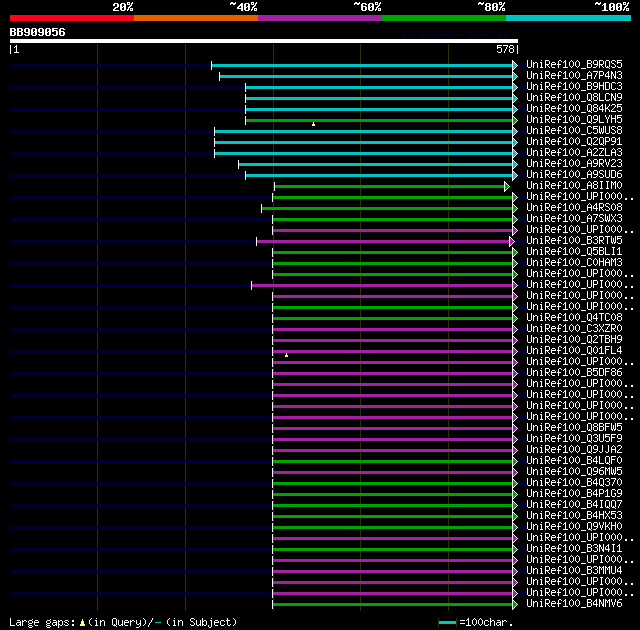Select the cyan ~100% identity legend segment
The height and width of the screenshot is (630, 640).
(569, 18)
